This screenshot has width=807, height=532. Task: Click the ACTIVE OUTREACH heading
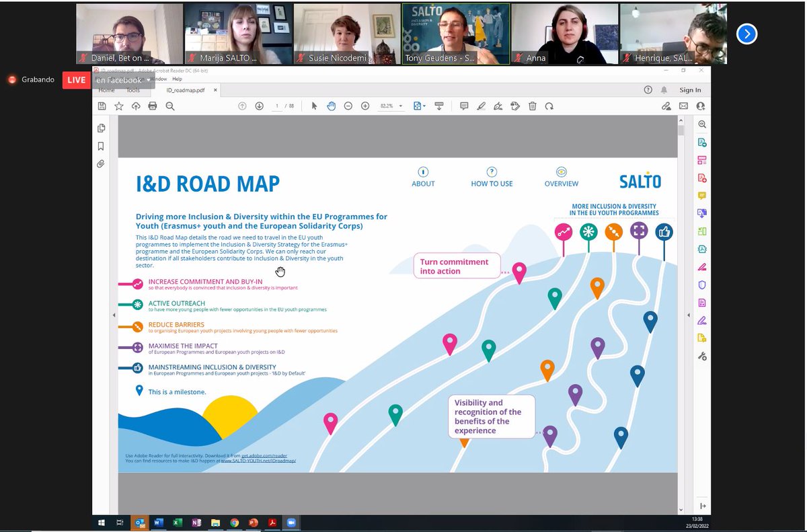tap(177, 303)
